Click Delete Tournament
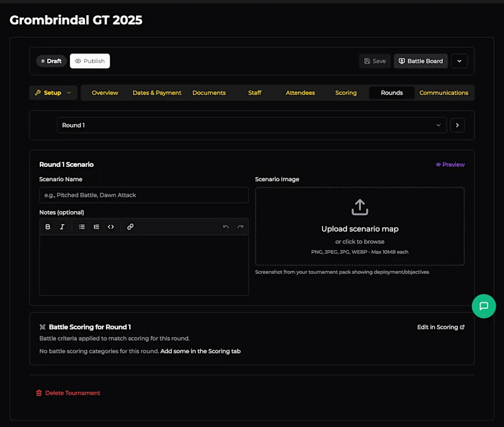 pyautogui.click(x=68, y=393)
